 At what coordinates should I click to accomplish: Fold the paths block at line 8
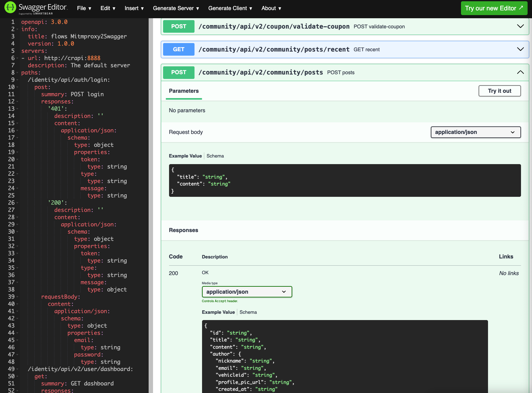click(17, 73)
